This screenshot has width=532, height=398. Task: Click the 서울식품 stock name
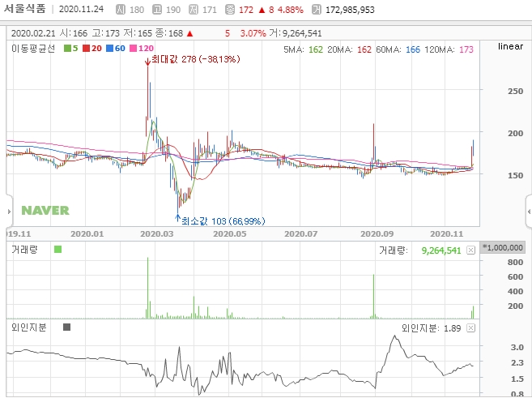pos(25,9)
